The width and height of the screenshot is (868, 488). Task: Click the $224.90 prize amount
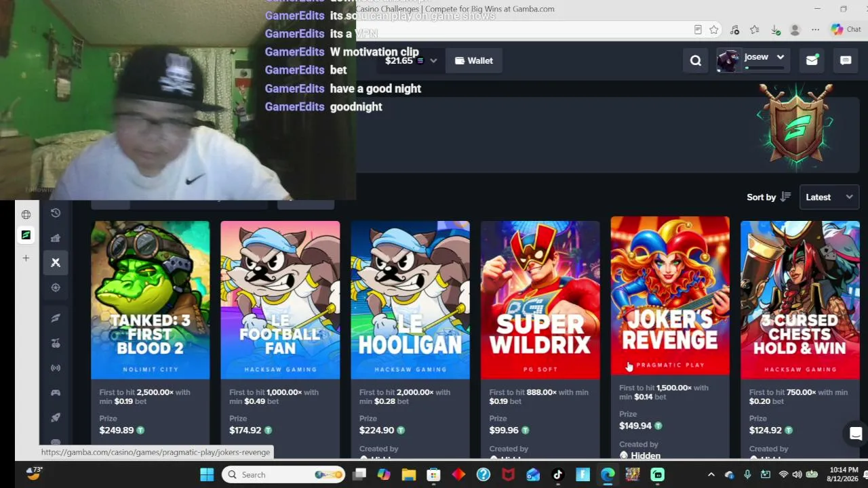376,430
